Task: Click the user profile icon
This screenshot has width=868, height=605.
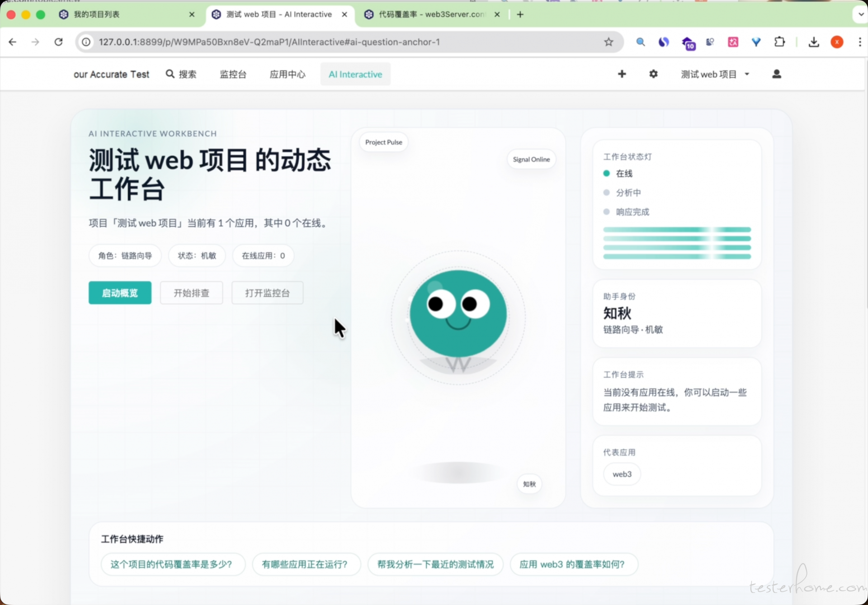Action: click(x=776, y=74)
